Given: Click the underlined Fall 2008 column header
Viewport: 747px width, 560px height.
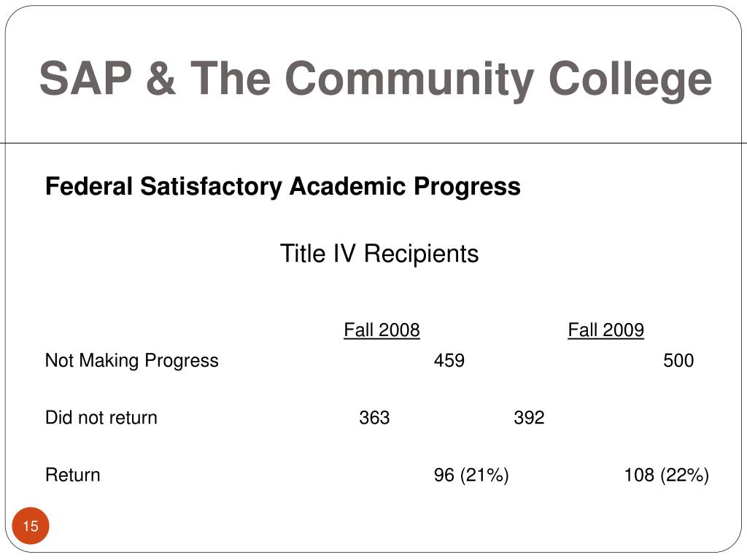Looking at the screenshot, I should point(382,330).
